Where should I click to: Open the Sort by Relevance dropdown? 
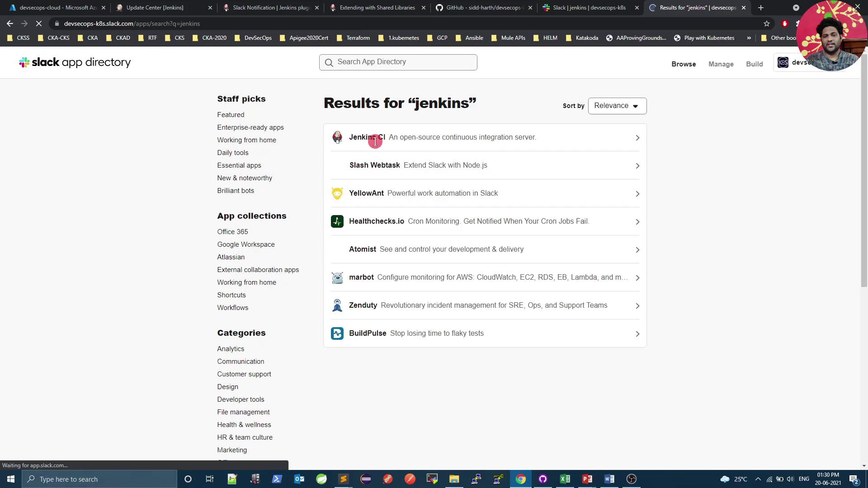pos(617,106)
